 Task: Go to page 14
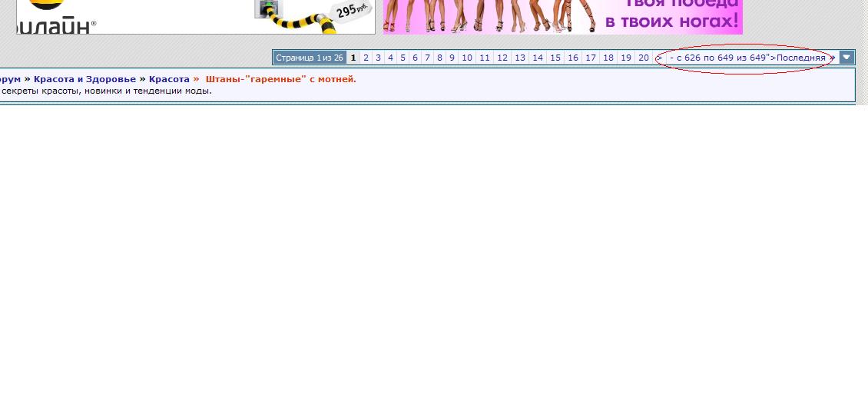click(538, 58)
